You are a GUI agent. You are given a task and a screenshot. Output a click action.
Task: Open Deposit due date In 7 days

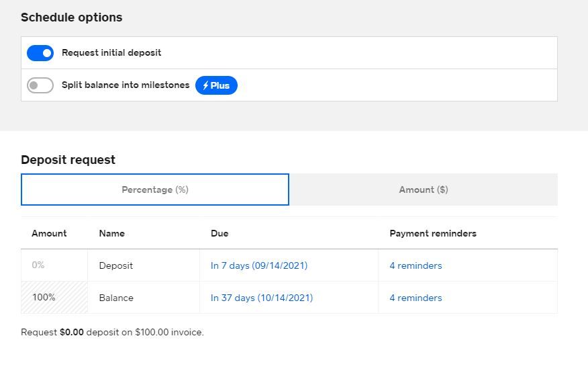click(259, 265)
